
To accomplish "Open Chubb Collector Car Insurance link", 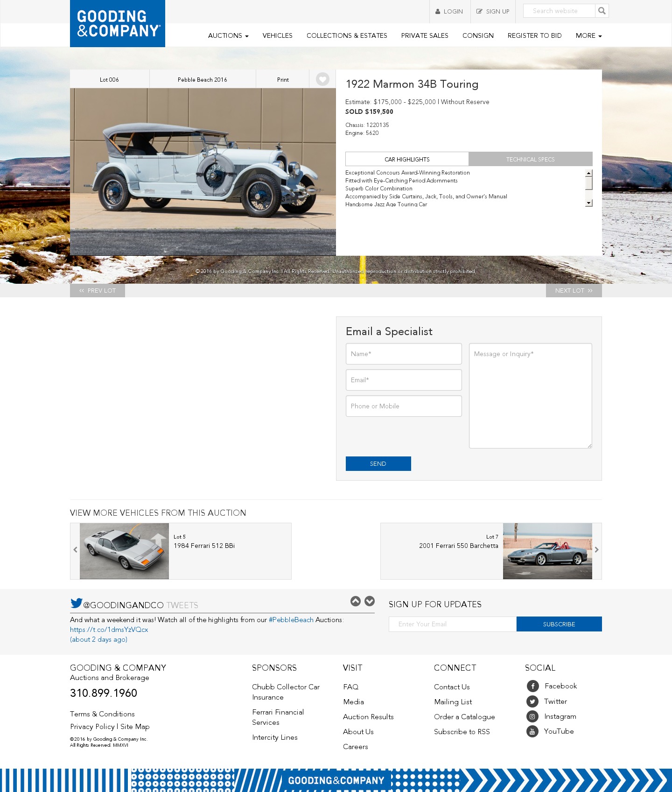I will point(286,692).
